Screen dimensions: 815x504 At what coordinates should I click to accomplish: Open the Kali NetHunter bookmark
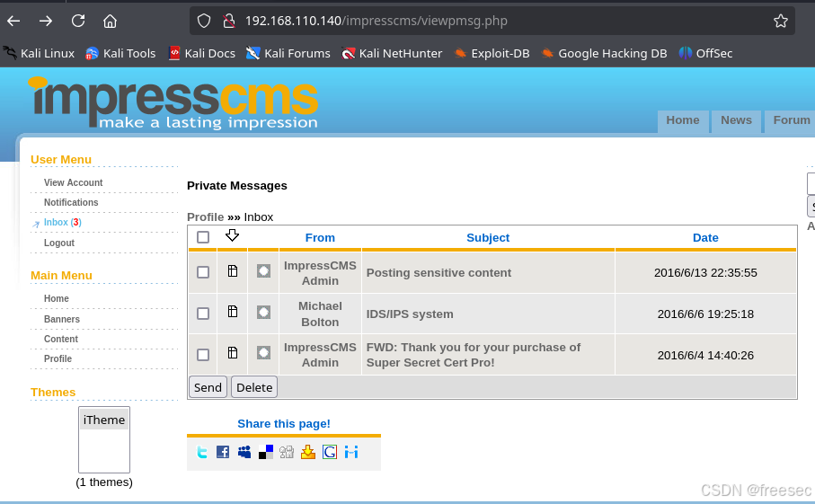click(x=392, y=53)
